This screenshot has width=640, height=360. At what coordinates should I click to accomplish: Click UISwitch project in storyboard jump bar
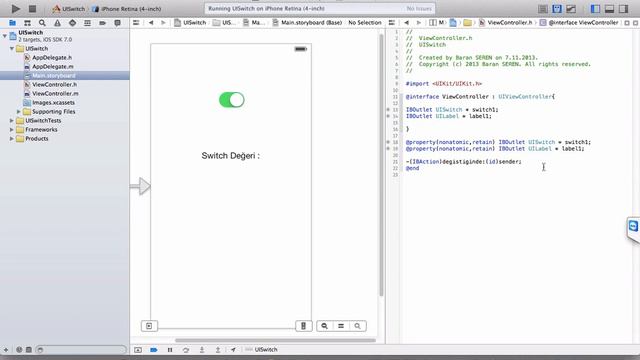coord(190,22)
